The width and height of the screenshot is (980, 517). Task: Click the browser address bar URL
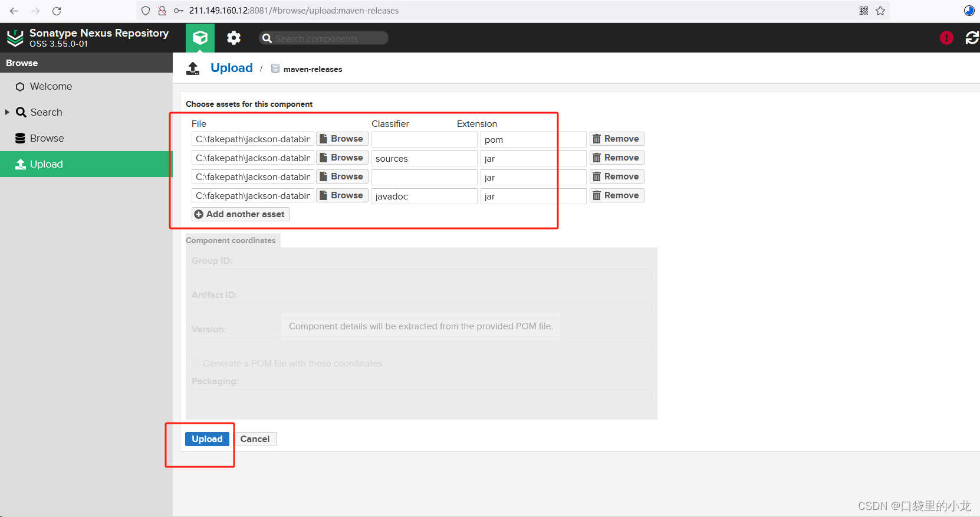(x=294, y=11)
